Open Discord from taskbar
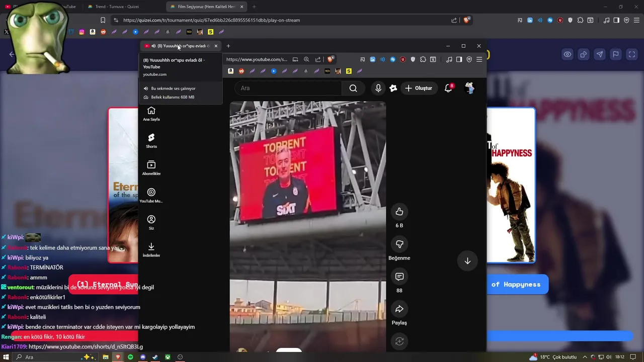 tap(143, 357)
